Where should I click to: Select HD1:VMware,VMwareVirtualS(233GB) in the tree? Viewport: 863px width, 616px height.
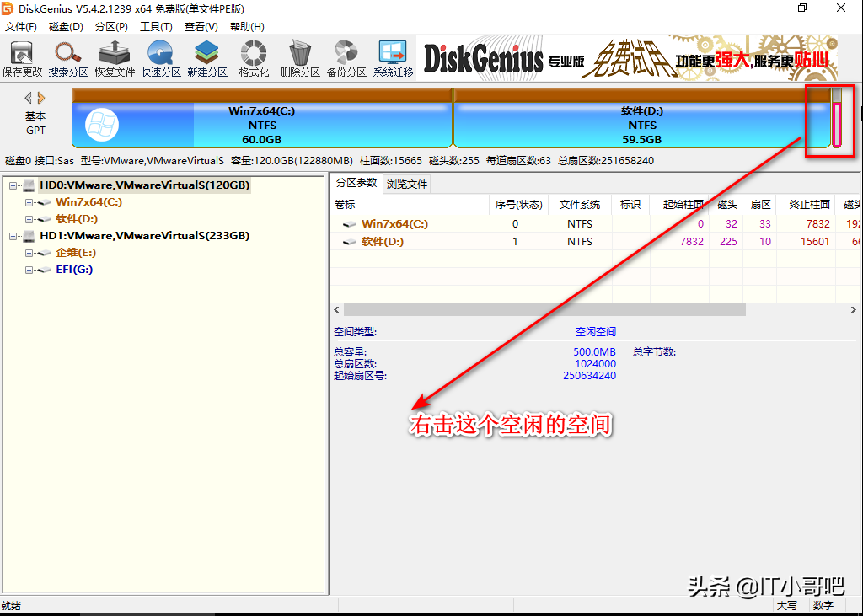click(x=145, y=236)
